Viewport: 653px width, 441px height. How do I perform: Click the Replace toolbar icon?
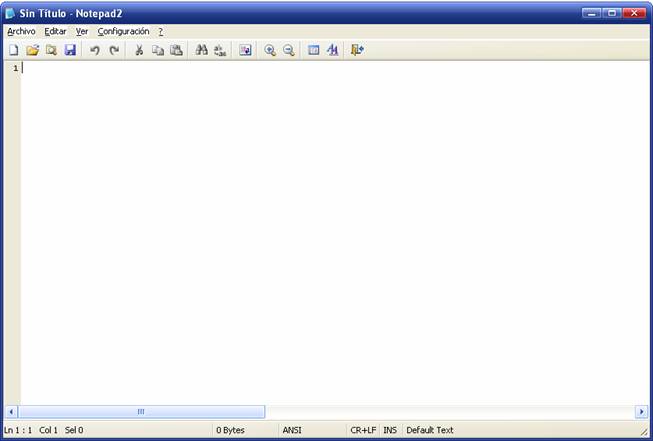(x=220, y=50)
